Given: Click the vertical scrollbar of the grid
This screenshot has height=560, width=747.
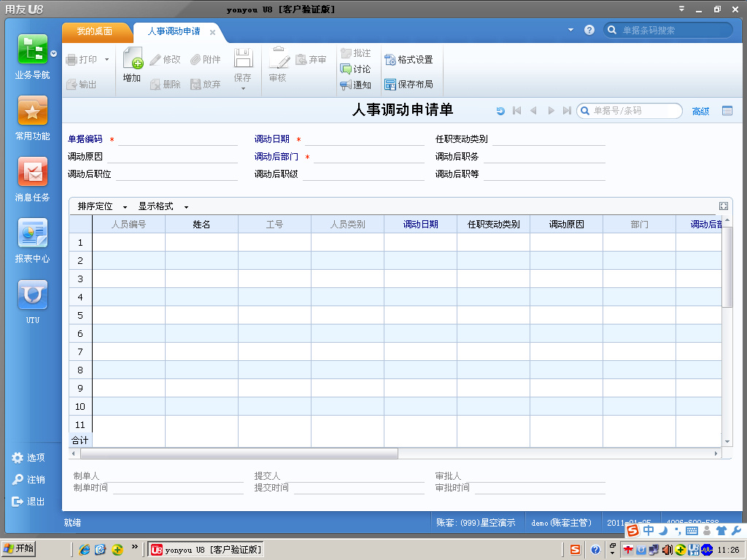Looking at the screenshot, I should pos(727,267).
